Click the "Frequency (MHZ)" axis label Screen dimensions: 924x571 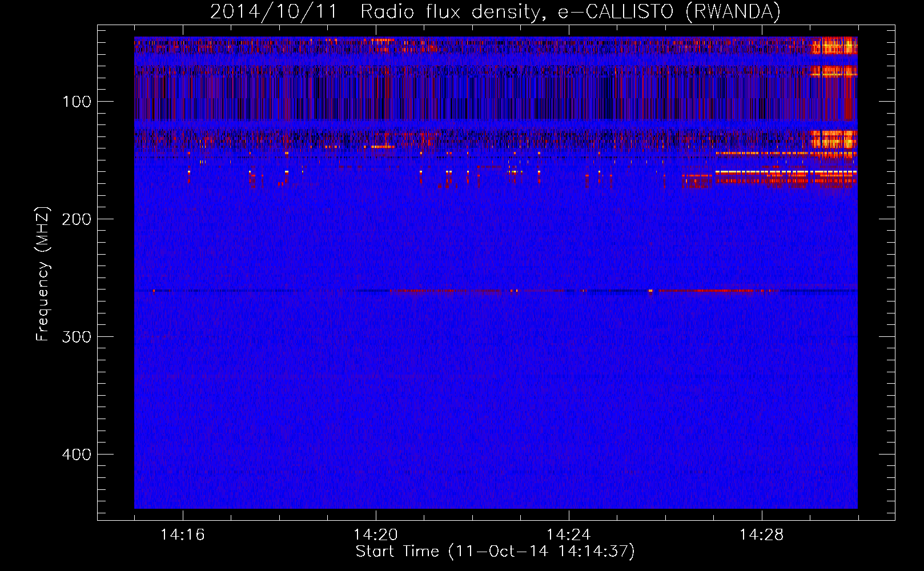coord(43,274)
